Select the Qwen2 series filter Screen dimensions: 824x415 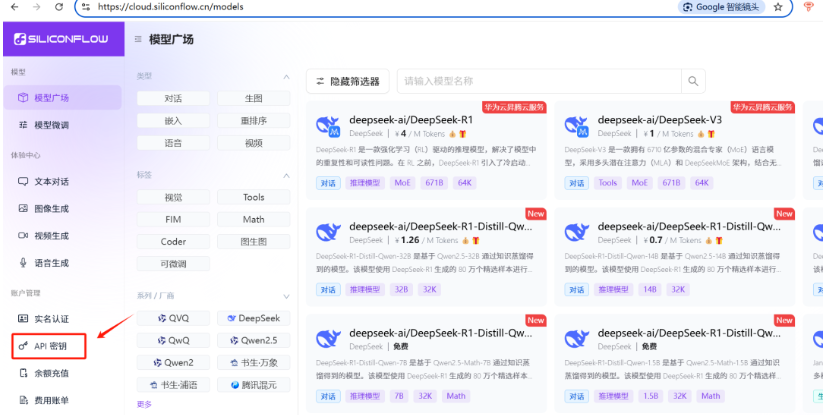173,362
